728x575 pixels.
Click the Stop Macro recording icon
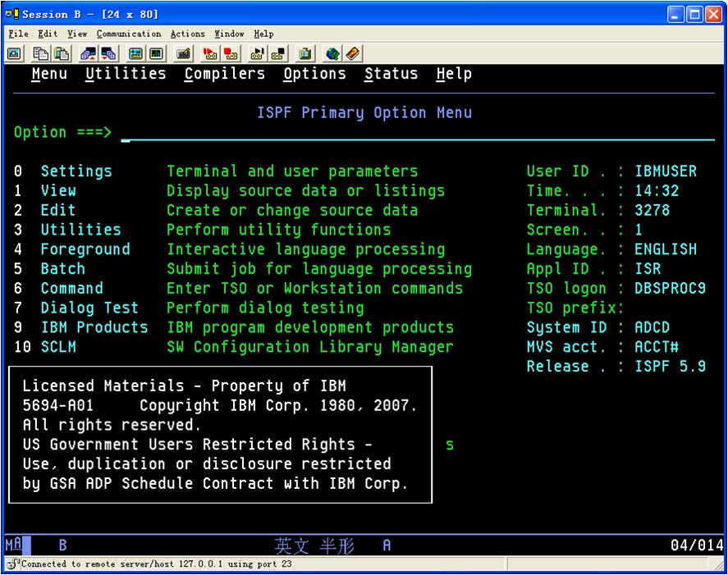(x=231, y=54)
